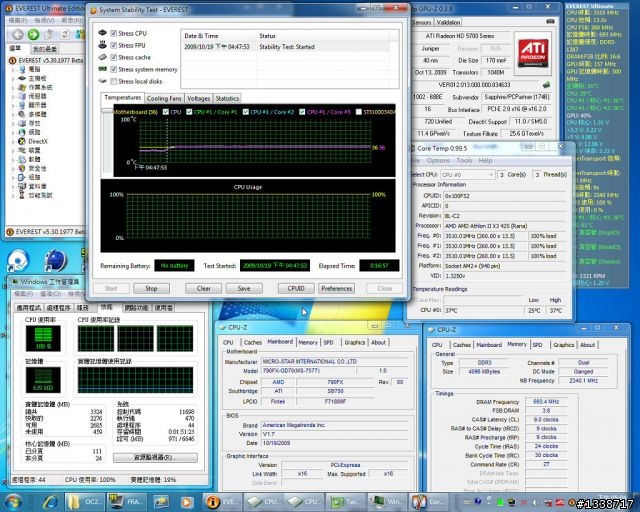The image size is (640, 512).
Task: Open the Options menu in Core Temp
Action: [438, 160]
